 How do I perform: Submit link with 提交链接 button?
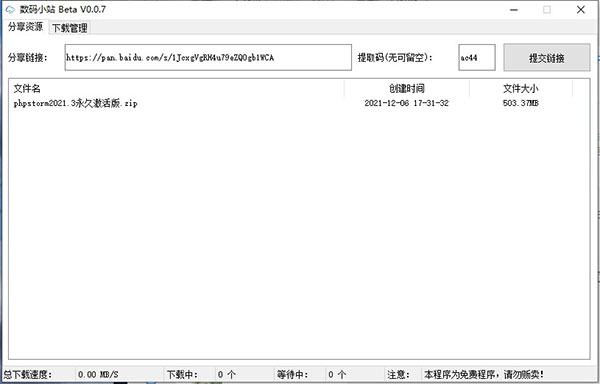click(546, 58)
